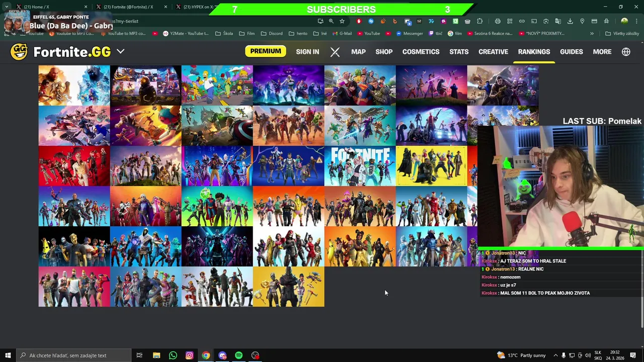
Task: Open the Škola bookmarks folder
Action: pos(224,34)
